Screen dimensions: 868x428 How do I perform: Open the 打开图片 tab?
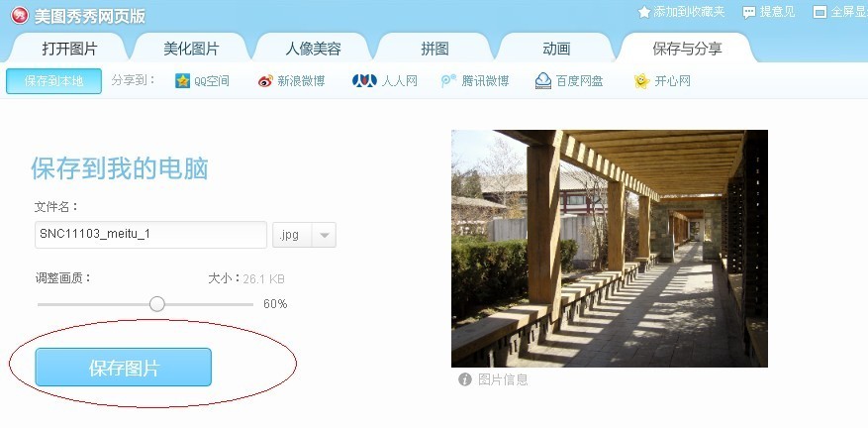69,49
